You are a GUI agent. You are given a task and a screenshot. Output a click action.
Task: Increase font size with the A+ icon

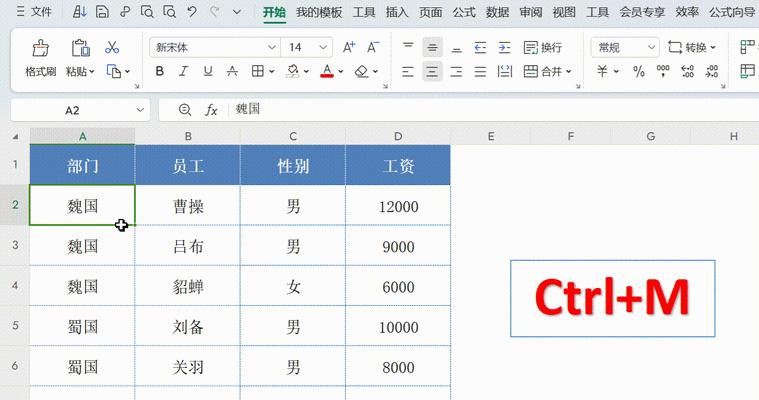click(349, 47)
